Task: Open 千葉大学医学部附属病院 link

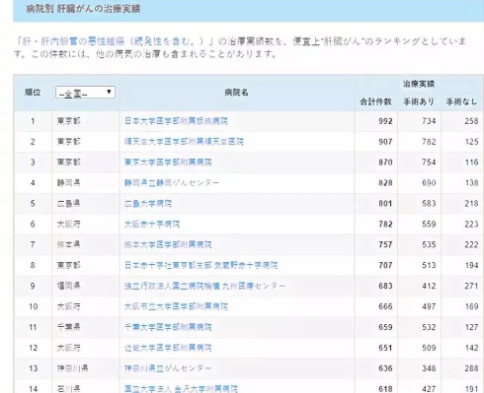Action: (168, 327)
